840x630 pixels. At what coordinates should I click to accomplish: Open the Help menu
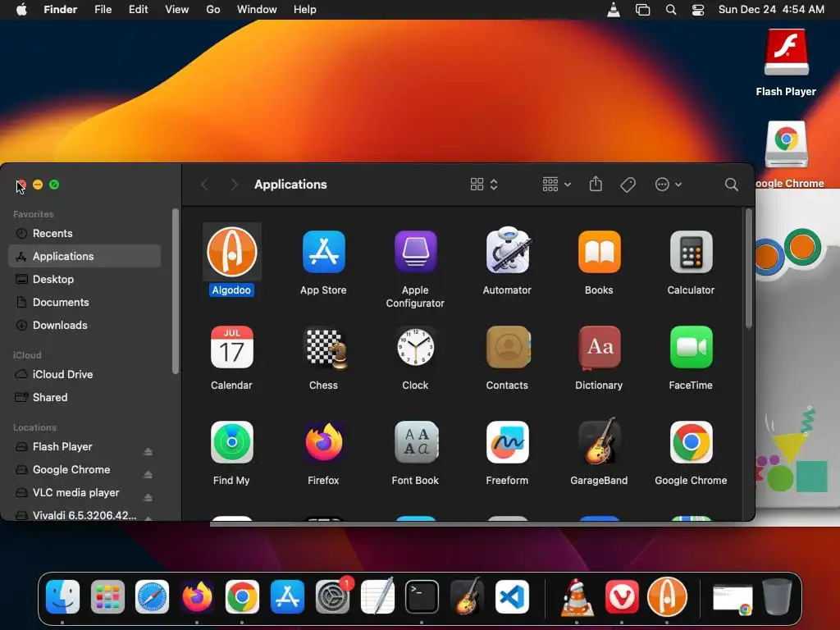[x=305, y=10]
